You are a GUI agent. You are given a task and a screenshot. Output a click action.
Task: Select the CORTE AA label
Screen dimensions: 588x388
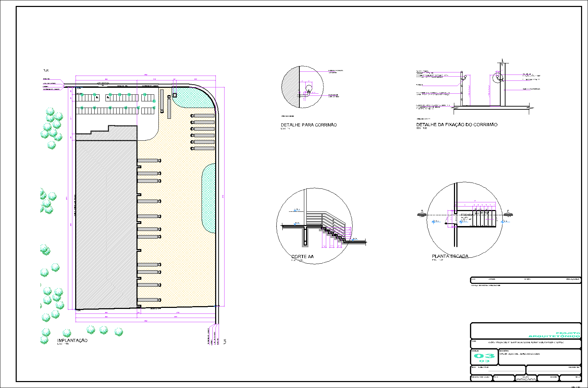tap(302, 256)
